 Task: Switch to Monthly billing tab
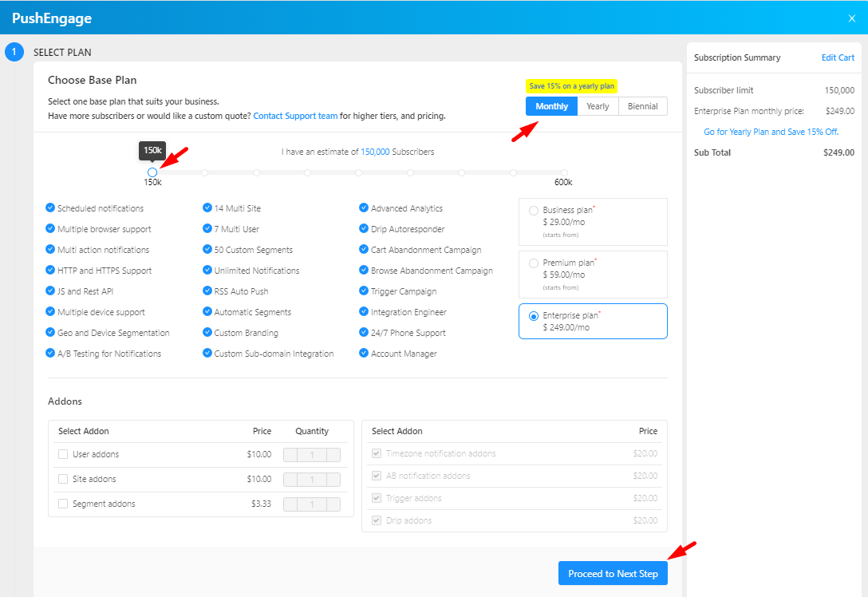pos(551,106)
